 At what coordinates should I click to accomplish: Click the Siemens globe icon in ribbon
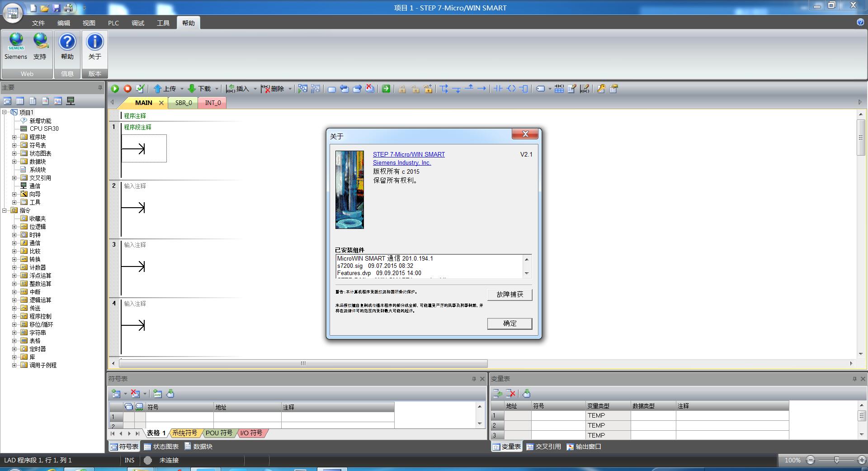[x=16, y=47]
